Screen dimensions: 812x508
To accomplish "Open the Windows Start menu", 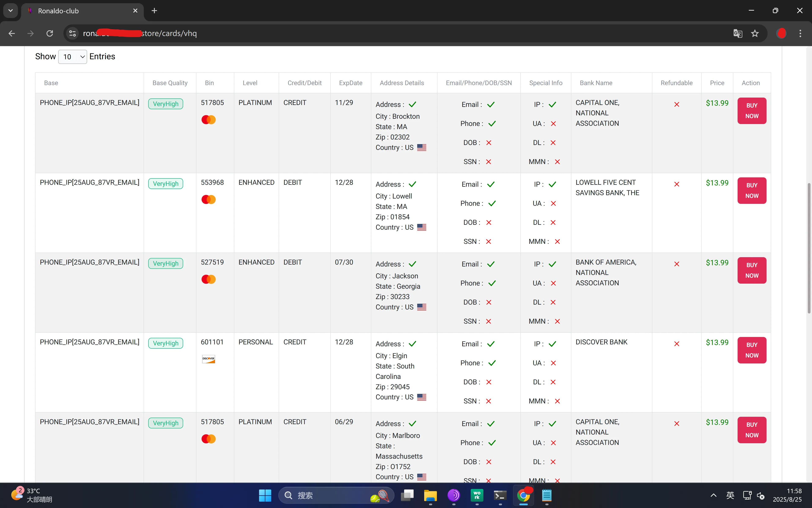I will pyautogui.click(x=265, y=495).
